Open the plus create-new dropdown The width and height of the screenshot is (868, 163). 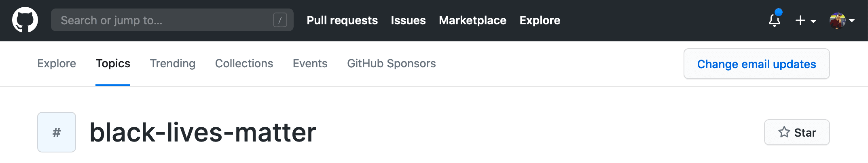click(x=805, y=20)
